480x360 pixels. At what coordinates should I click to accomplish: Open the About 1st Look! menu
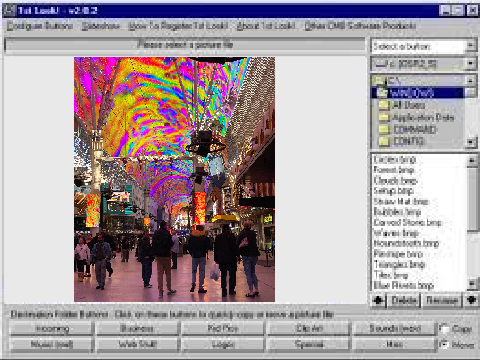[x=266, y=26]
